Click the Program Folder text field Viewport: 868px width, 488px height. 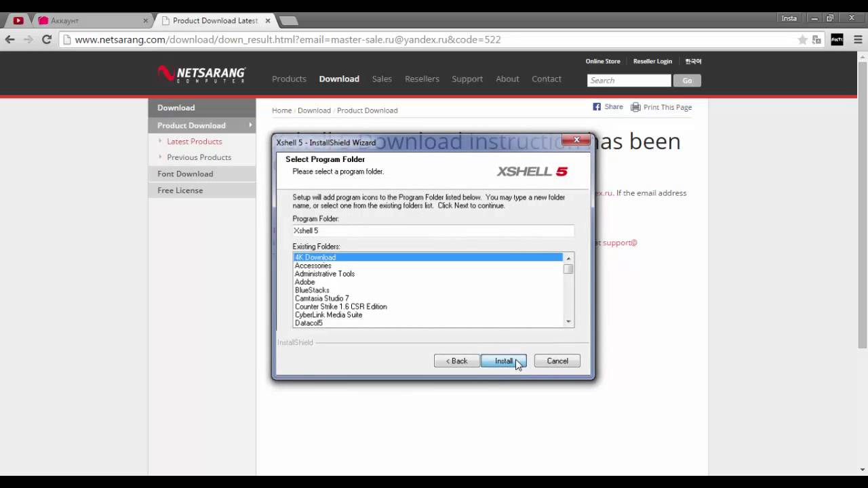pyautogui.click(x=433, y=230)
